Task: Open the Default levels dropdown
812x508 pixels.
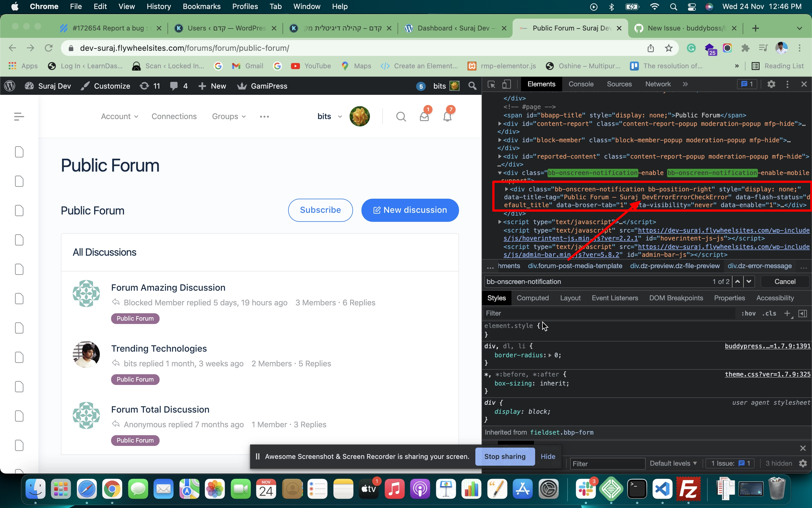Action: point(673,464)
